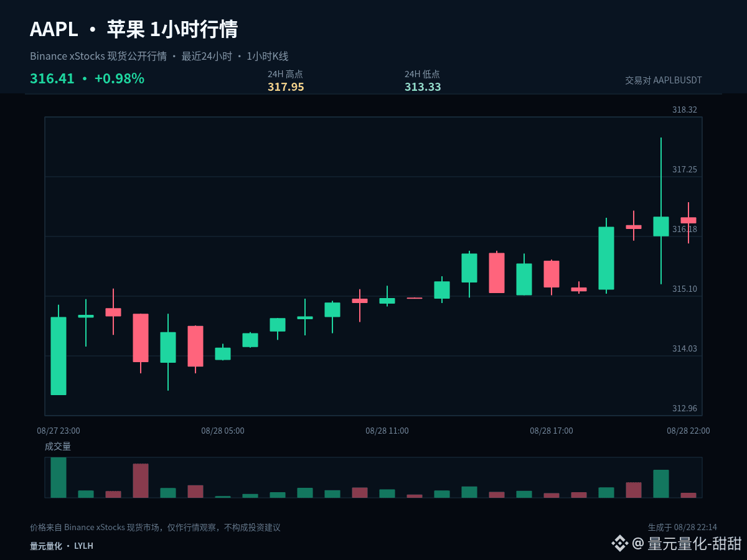Image resolution: width=747 pixels, height=560 pixels.
Task: Click the "24H 低点" label
Action: point(422,74)
